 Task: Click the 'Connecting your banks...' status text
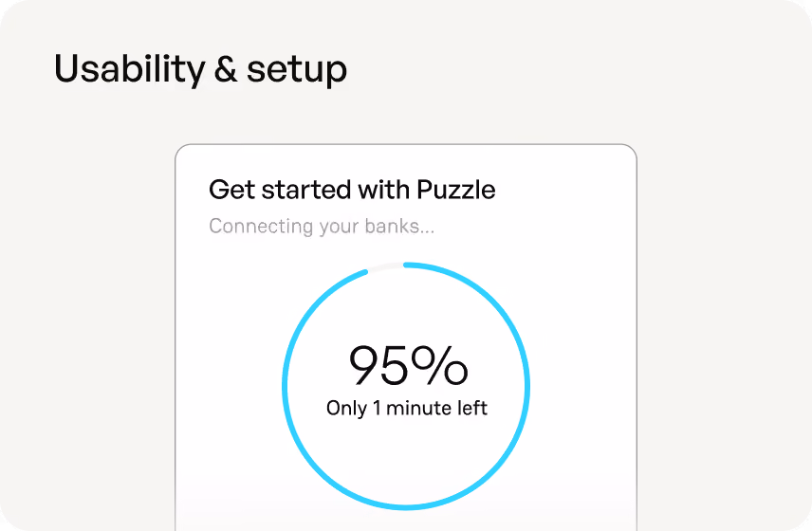click(322, 227)
